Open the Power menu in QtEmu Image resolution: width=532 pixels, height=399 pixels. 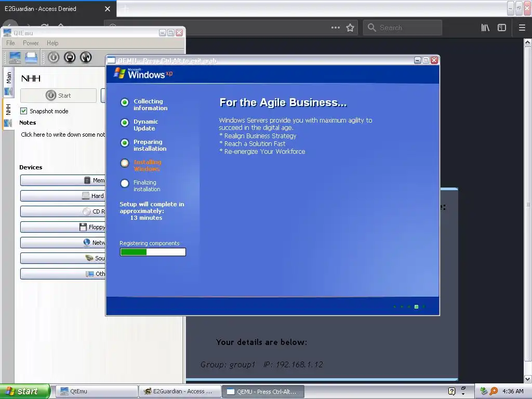coord(31,43)
